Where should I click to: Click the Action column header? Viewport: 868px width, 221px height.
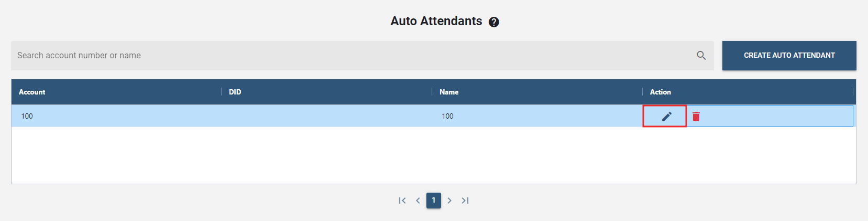click(660, 92)
